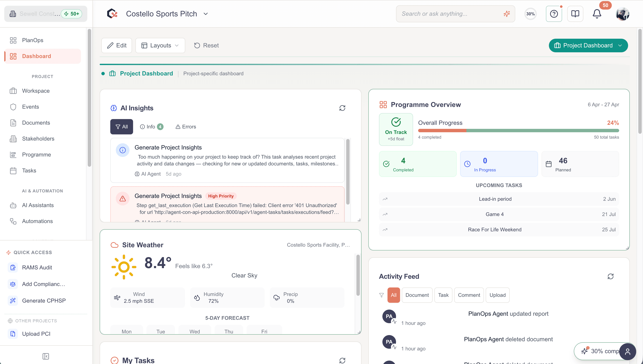The image size is (643, 364).
Task: Open the Stakeholders page
Action: [38, 138]
